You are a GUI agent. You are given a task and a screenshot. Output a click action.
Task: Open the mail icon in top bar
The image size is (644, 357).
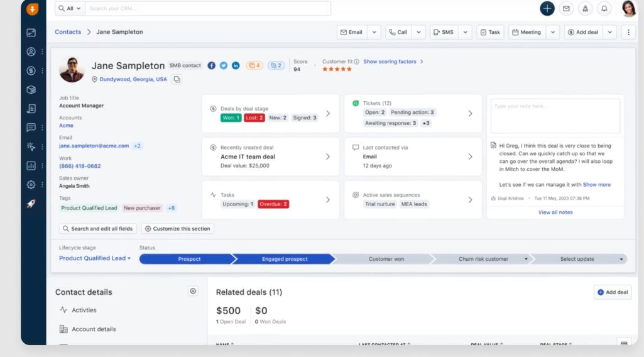pos(566,8)
